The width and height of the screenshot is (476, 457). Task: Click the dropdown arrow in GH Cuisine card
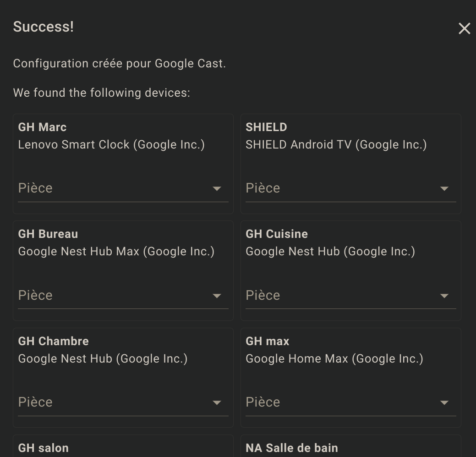(x=444, y=296)
